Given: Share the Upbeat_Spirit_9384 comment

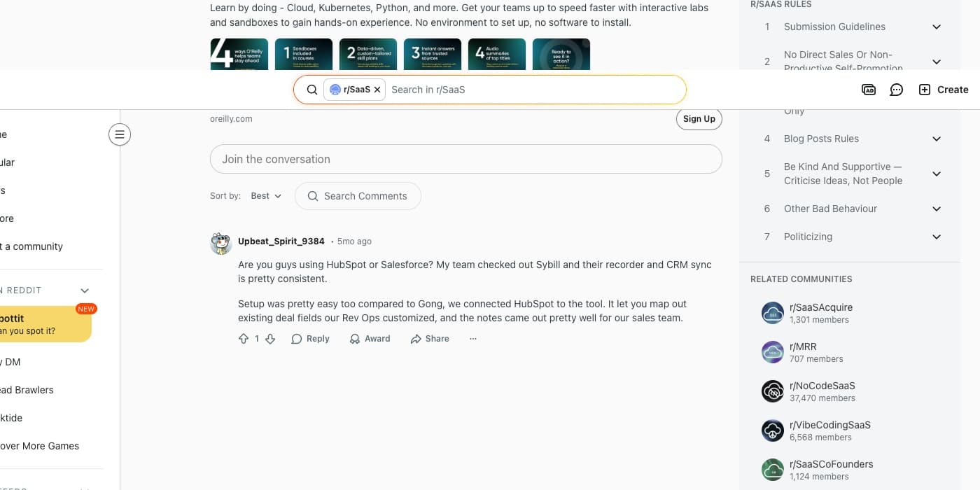Looking at the screenshot, I should point(430,339).
